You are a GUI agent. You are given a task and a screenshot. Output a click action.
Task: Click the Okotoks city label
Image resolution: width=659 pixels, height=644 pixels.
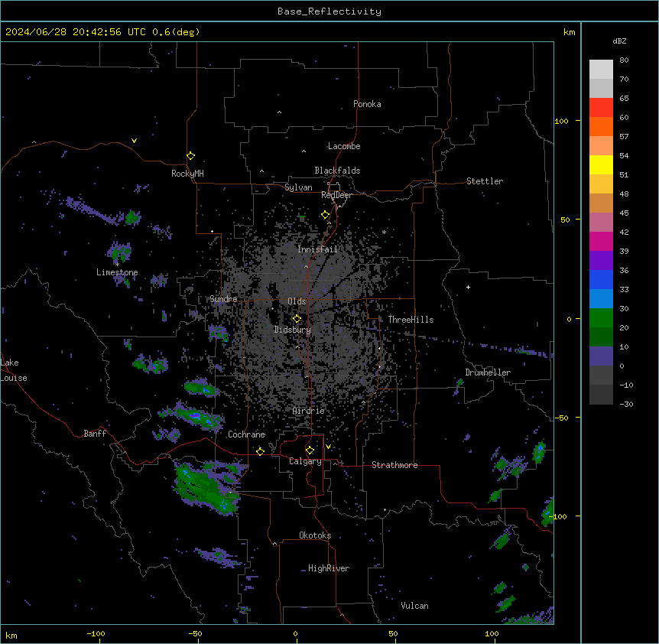click(x=315, y=535)
